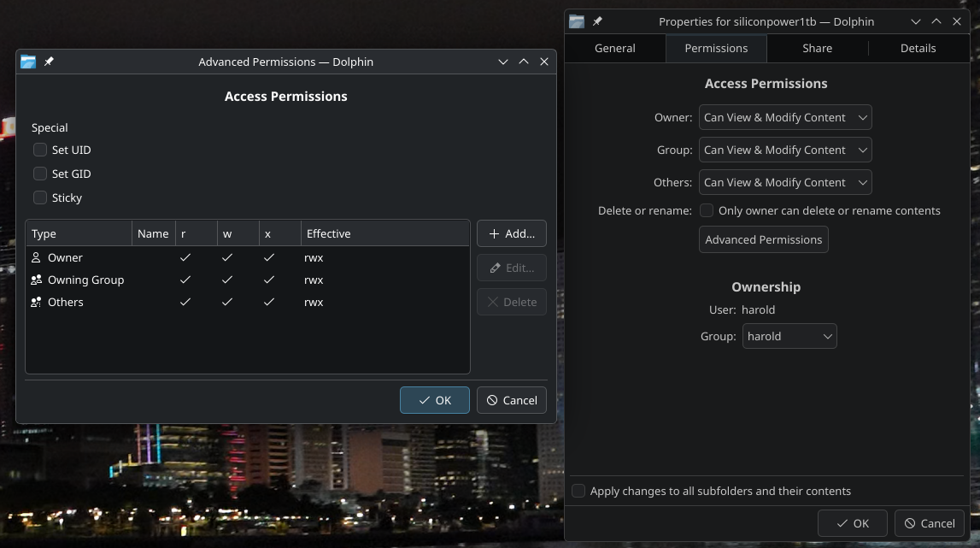Open the Owner access permissions dropdown
This screenshot has height=548, width=980.
(784, 117)
